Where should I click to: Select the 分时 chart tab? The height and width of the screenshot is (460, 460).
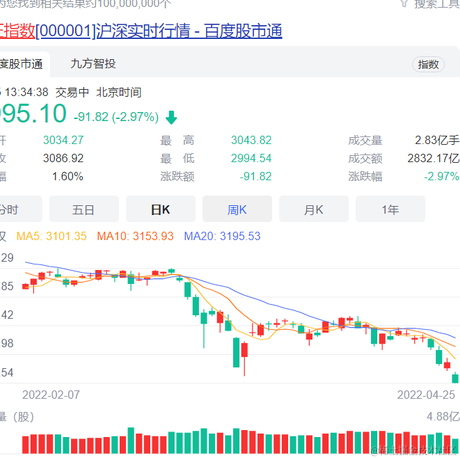pos(21,209)
